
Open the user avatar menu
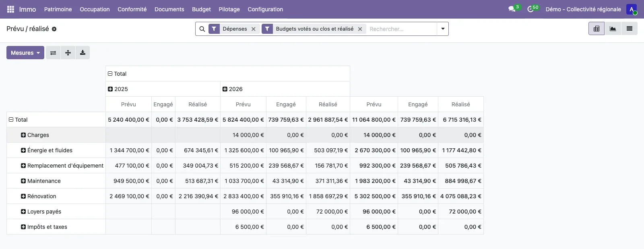coord(632,9)
